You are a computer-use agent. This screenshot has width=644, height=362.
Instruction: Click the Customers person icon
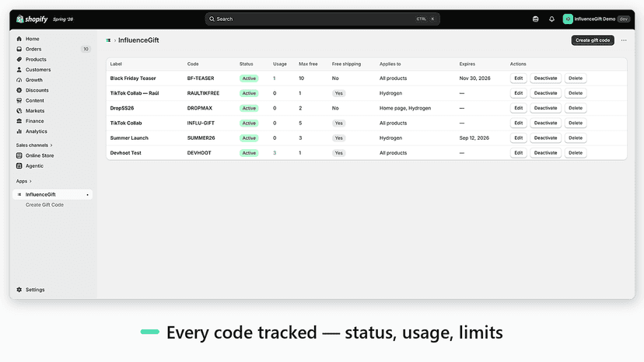[19, 69]
